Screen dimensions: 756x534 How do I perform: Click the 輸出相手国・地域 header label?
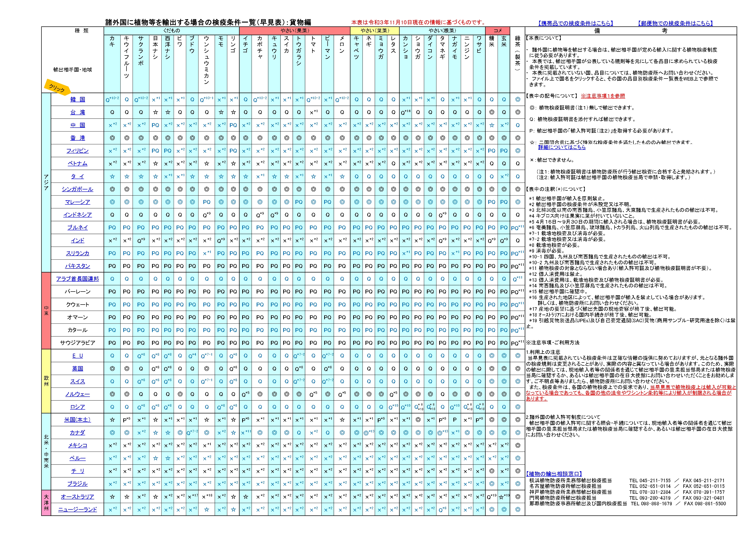(x=72, y=70)
